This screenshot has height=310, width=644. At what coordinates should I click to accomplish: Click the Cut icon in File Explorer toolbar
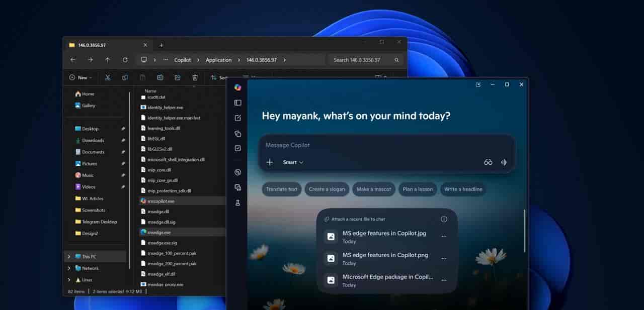click(107, 77)
